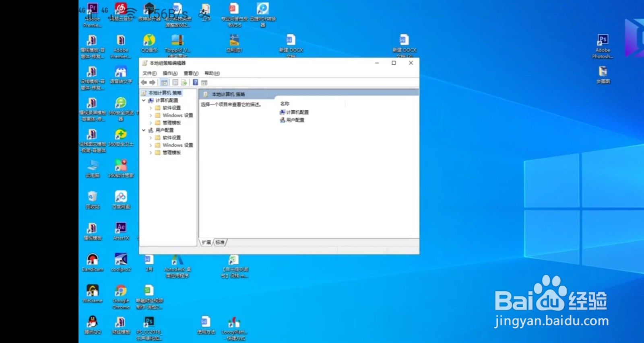The width and height of the screenshot is (644, 343).
Task: Switch to the 标准 tab
Action: pos(220,242)
